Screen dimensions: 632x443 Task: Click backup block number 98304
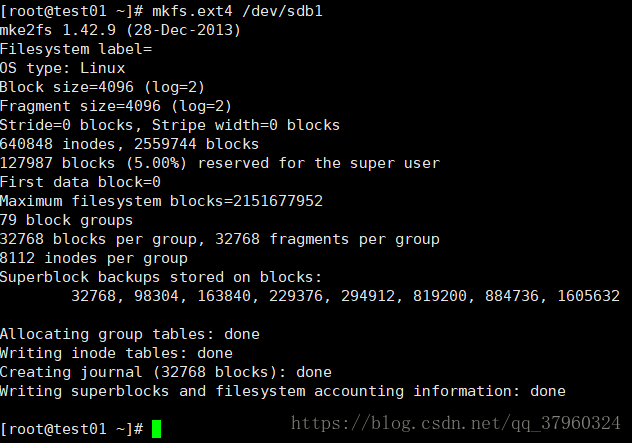(156, 296)
